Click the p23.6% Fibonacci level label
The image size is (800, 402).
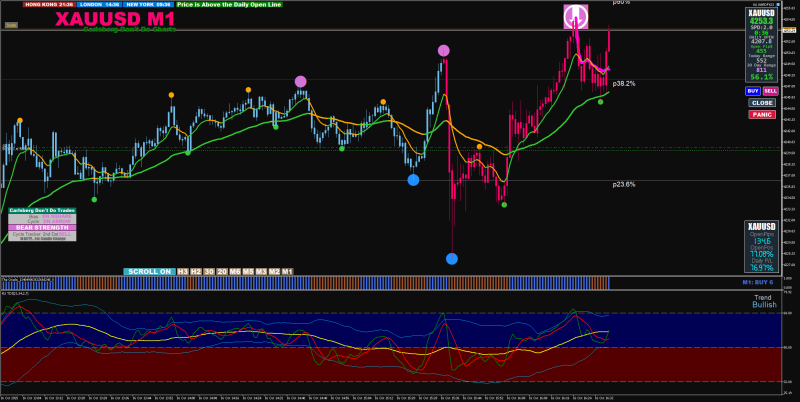click(623, 184)
